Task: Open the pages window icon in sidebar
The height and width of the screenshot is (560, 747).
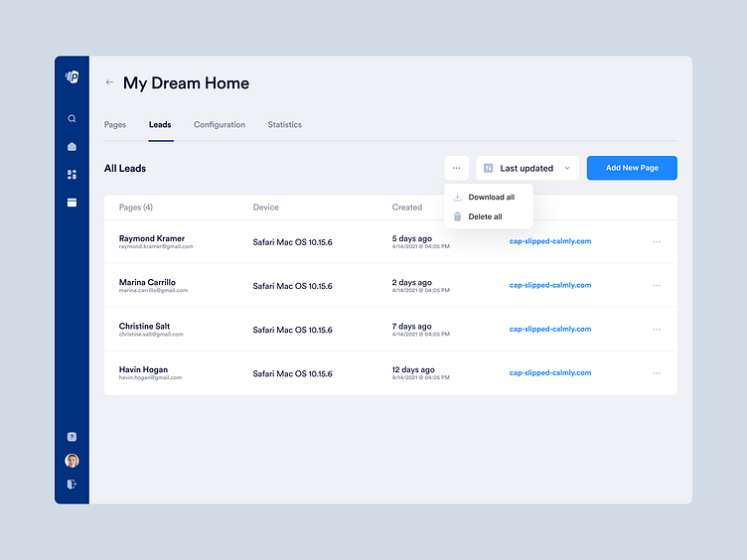Action: pyautogui.click(x=72, y=203)
